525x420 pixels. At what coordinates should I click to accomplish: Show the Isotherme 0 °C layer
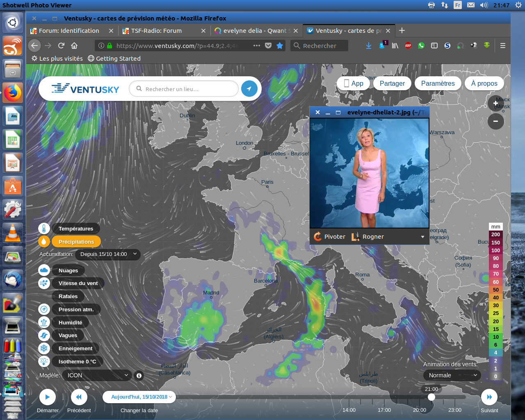[x=77, y=361]
